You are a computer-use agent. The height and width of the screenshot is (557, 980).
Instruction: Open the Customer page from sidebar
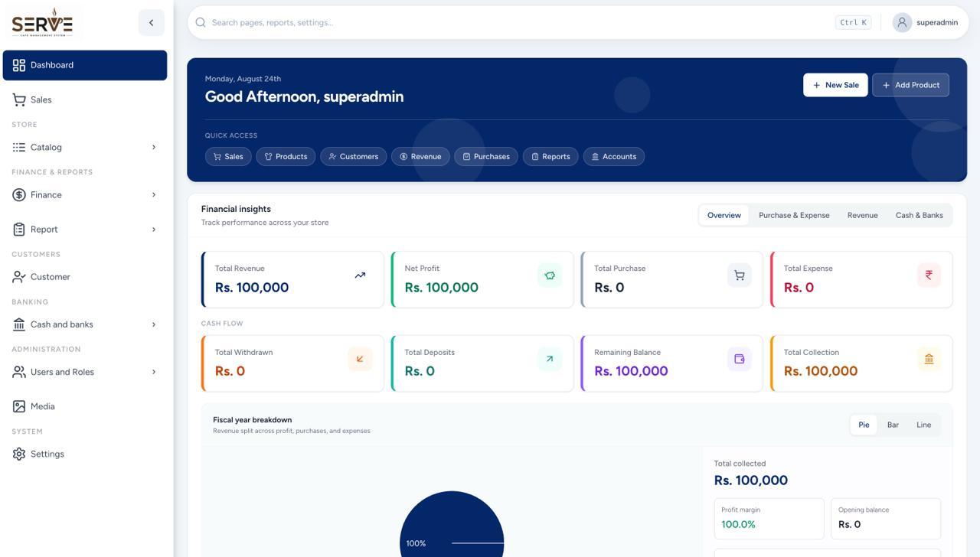[85, 277]
